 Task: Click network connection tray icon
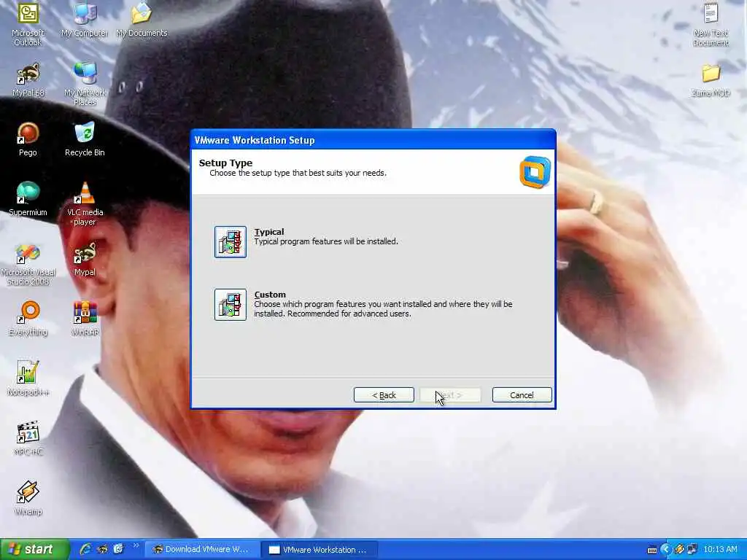(x=693, y=550)
